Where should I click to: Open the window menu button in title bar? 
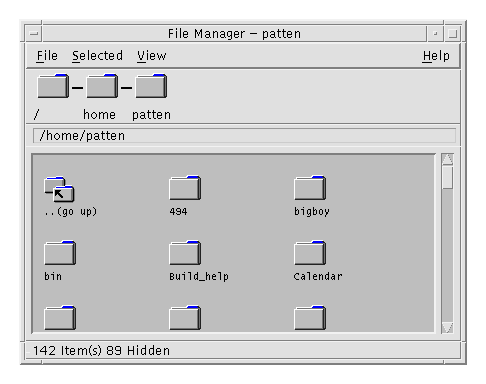click(34, 34)
